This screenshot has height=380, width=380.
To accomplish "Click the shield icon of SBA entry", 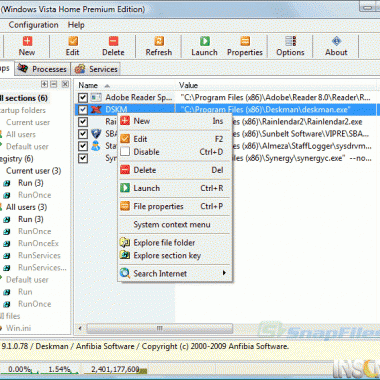I will pyautogui.click(x=96, y=134).
